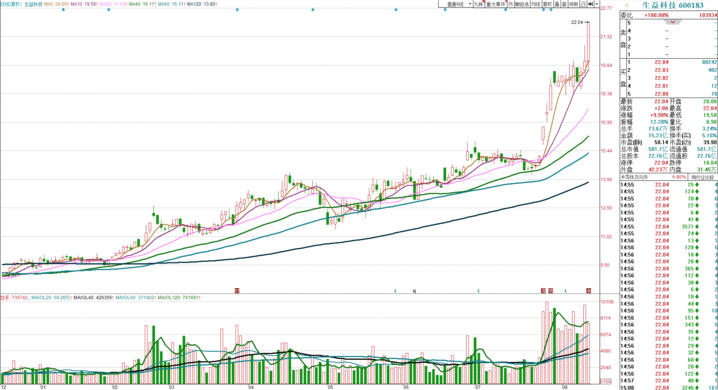This screenshot has height=390, width=718.
Task: Click the MA10: 19.58 indicator label
Action: pyautogui.click(x=83, y=4)
